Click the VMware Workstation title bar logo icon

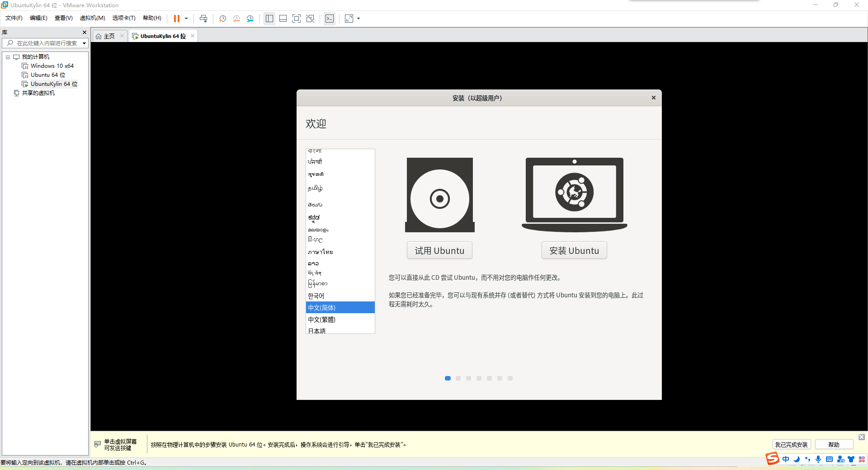[5, 5]
